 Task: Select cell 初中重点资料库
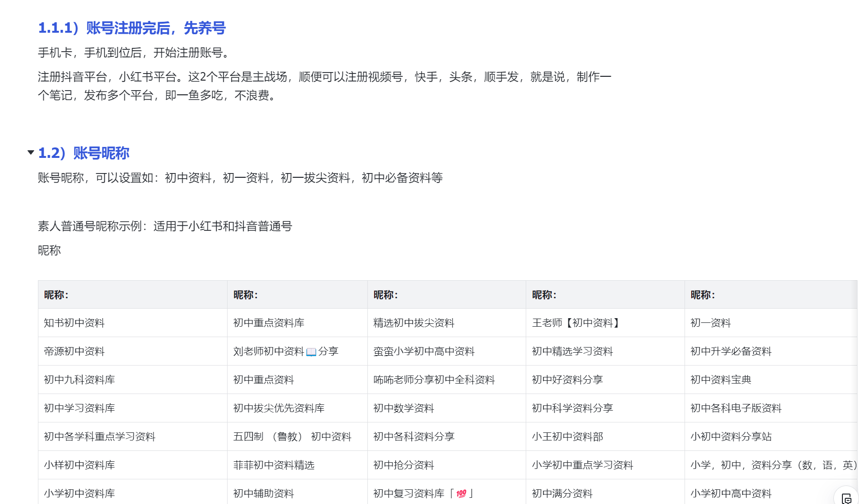297,323
